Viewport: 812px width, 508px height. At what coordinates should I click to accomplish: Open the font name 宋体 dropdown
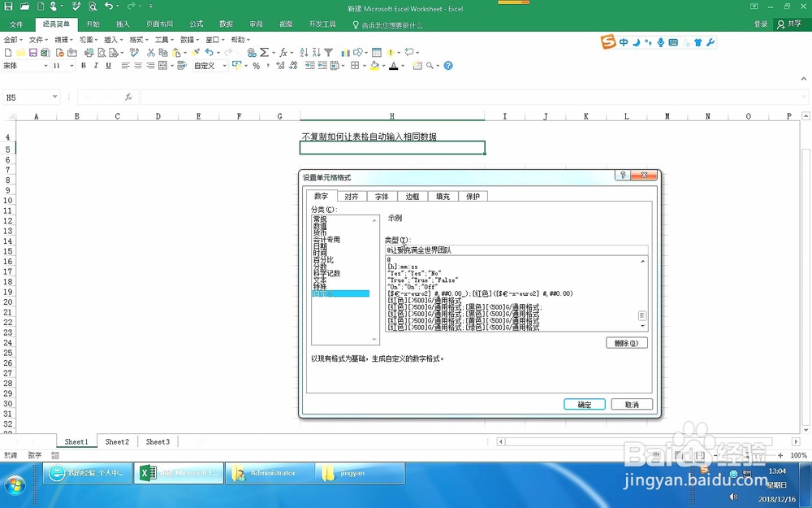point(45,66)
